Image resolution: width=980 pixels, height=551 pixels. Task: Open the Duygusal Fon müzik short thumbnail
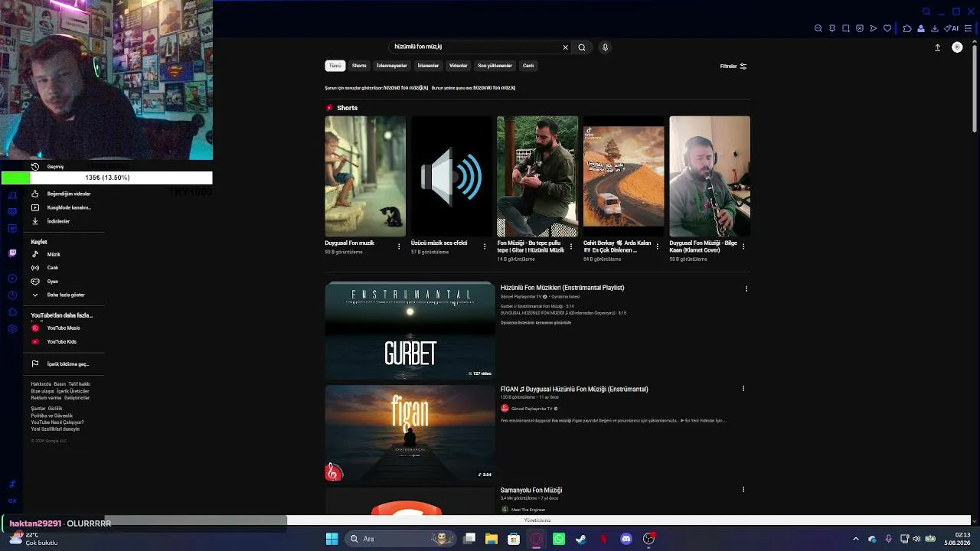(365, 177)
